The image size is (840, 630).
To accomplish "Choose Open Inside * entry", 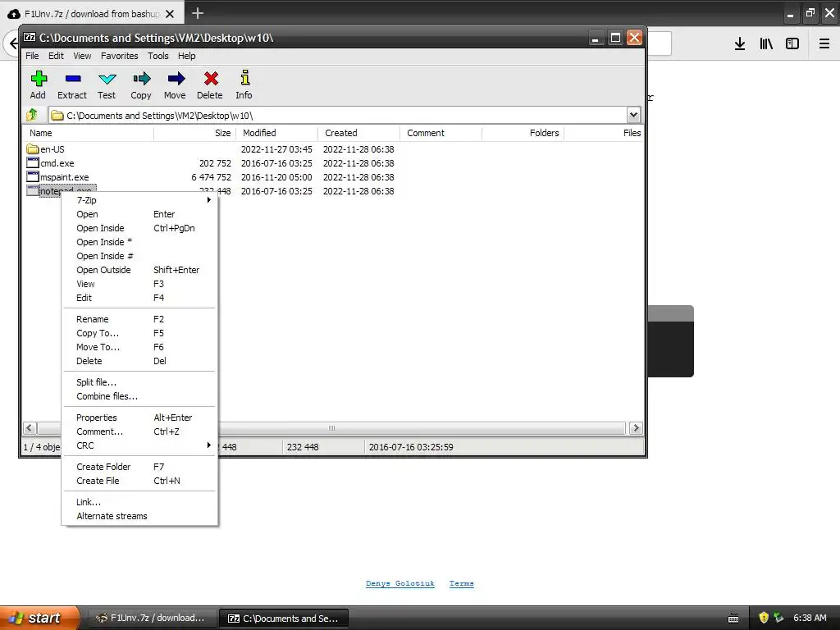I will click(x=139, y=242).
